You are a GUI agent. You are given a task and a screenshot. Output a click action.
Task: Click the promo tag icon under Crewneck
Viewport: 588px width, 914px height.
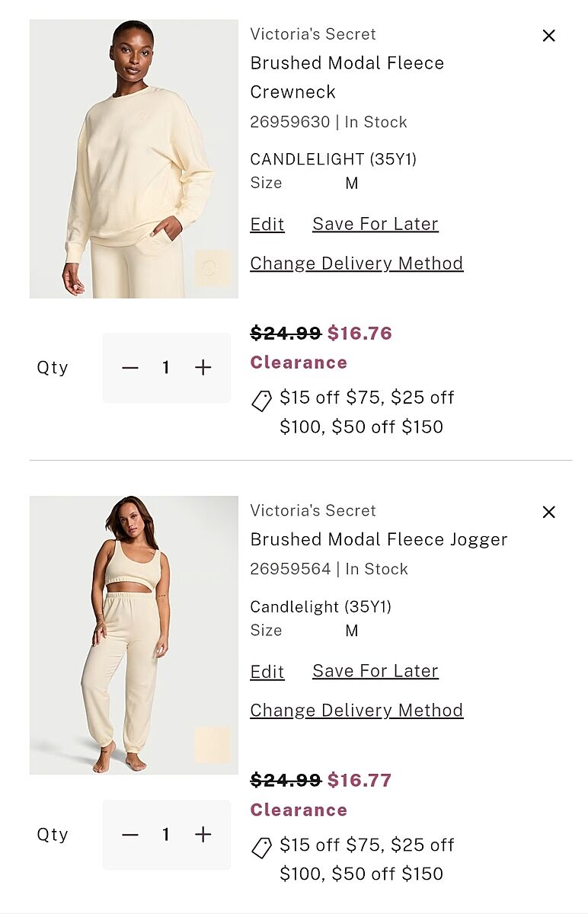coord(261,401)
